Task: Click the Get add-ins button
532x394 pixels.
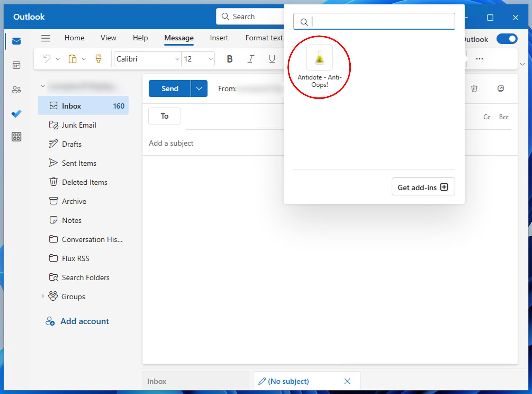Action: pos(423,187)
